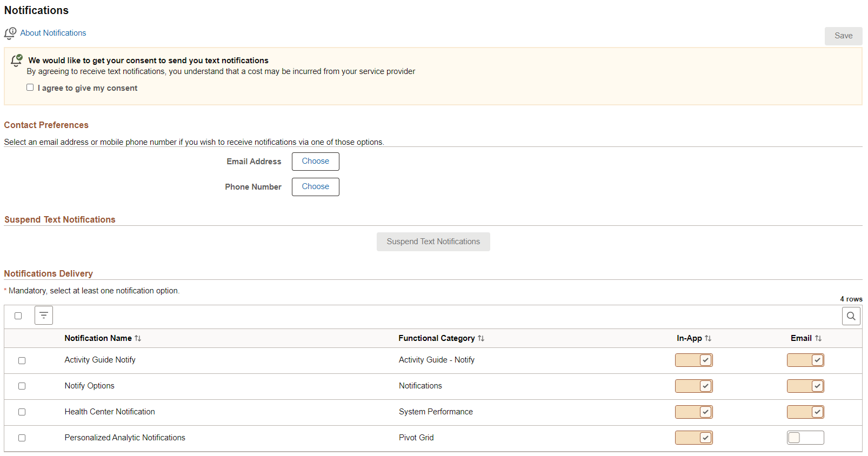
Task: Open the table filter icon
Action: [44, 316]
